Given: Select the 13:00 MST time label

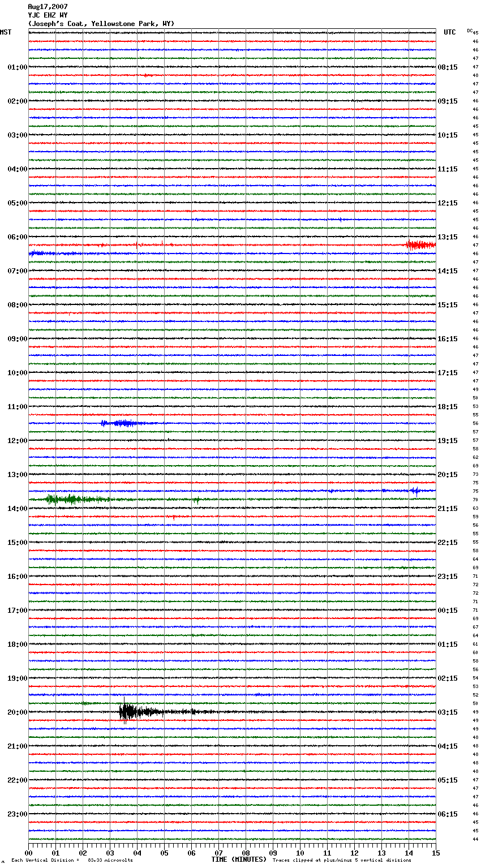Looking at the screenshot, I should coord(18,475).
